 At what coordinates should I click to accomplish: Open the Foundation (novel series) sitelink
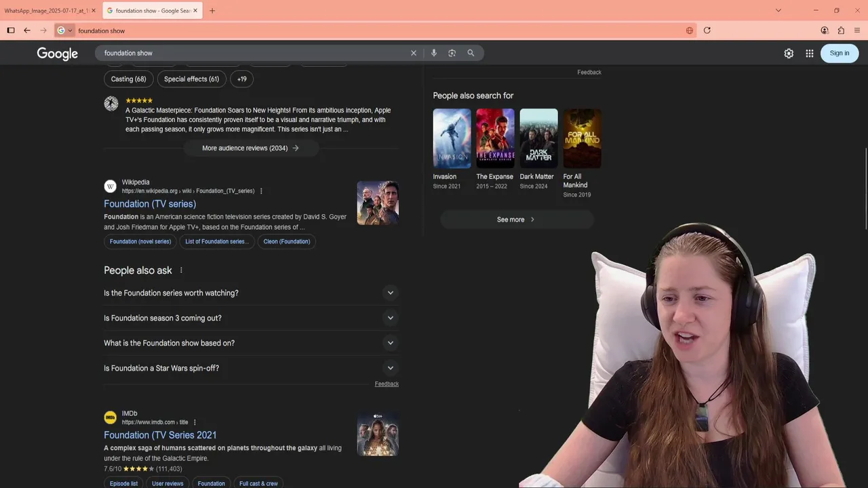[x=140, y=241]
